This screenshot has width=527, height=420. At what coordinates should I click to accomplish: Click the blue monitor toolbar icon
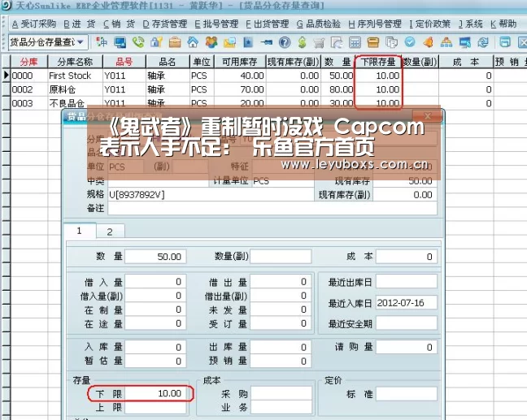[x=120, y=42]
